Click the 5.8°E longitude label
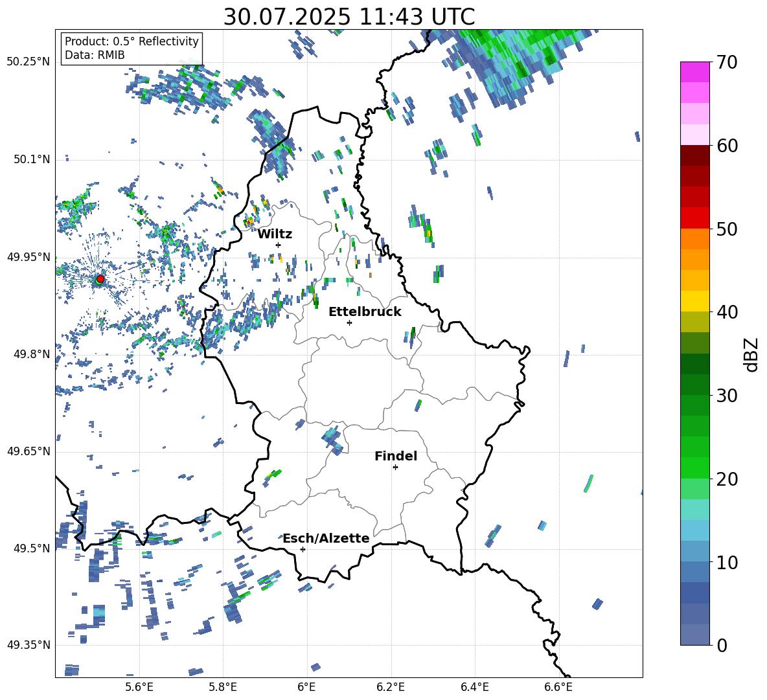767x700 pixels. tap(223, 687)
